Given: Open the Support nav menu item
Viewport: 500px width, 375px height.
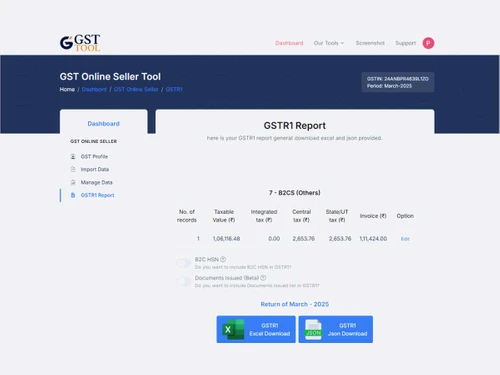Looking at the screenshot, I should point(405,43).
